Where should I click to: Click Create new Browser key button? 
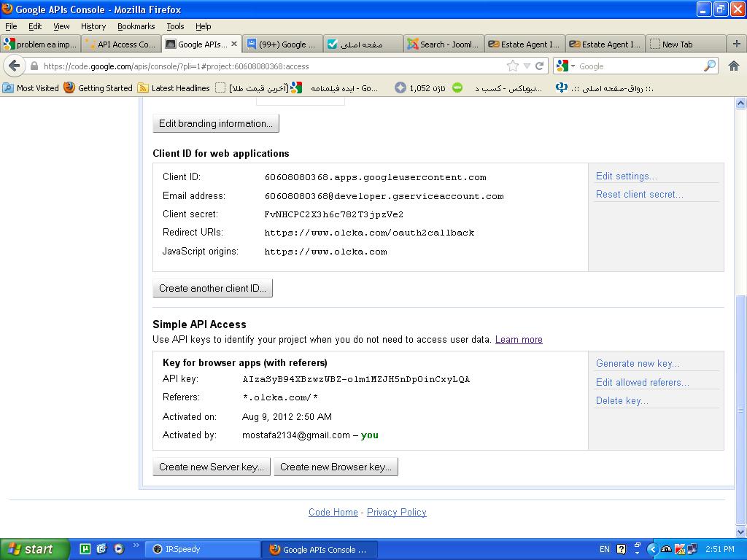336,467
